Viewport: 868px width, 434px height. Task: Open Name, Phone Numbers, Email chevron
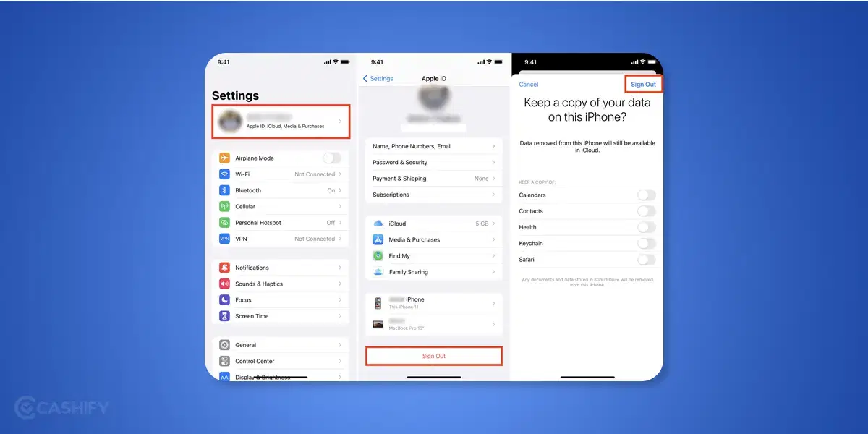click(x=493, y=146)
